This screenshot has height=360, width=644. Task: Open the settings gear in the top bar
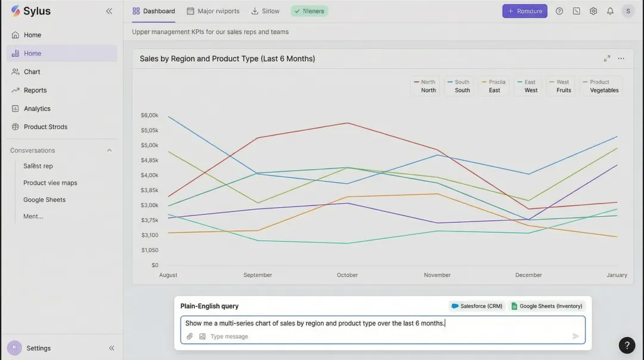coord(593,11)
